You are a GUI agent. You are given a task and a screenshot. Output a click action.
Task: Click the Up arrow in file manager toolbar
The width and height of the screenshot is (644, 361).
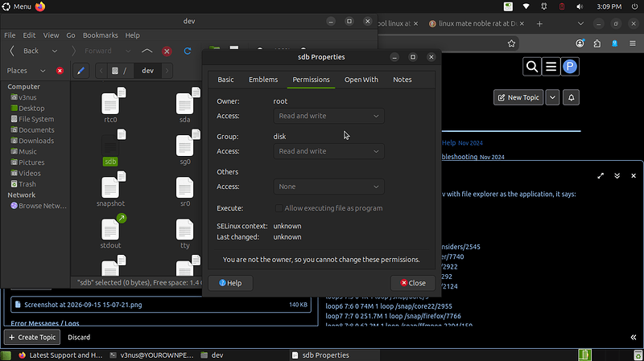[x=147, y=51]
